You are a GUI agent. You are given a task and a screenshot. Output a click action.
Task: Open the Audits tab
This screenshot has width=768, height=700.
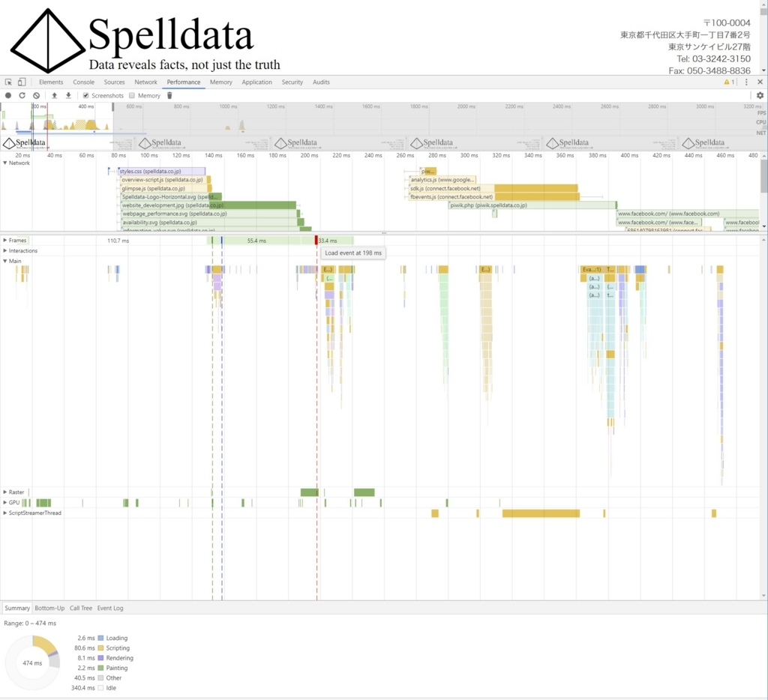click(321, 82)
